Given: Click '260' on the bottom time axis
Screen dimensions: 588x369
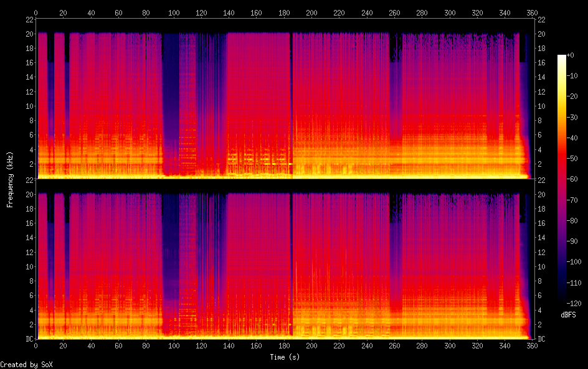Looking at the screenshot, I should [394, 346].
